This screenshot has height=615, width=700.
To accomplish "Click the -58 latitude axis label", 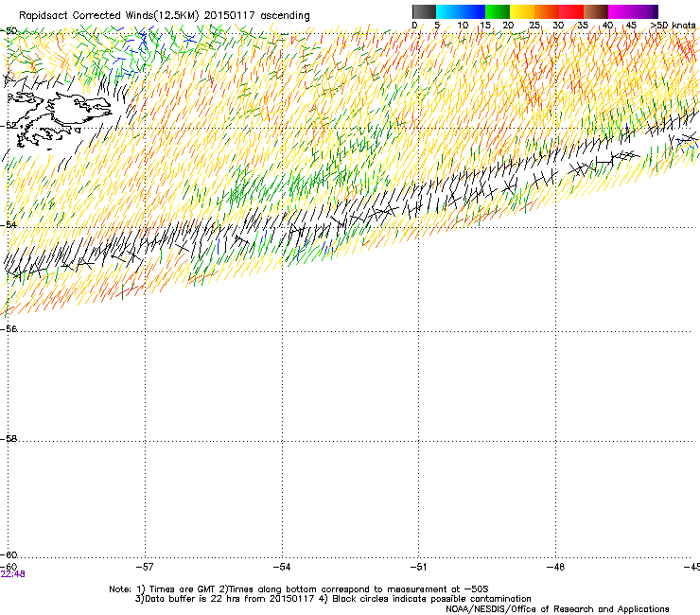I will click(x=9, y=439).
